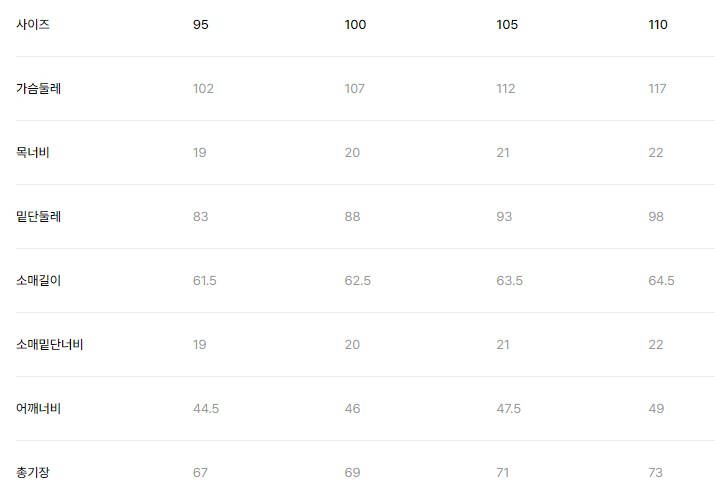Screen dimensions: 715x503
Task: Select the 소매길이 row label
Action: 39,281
